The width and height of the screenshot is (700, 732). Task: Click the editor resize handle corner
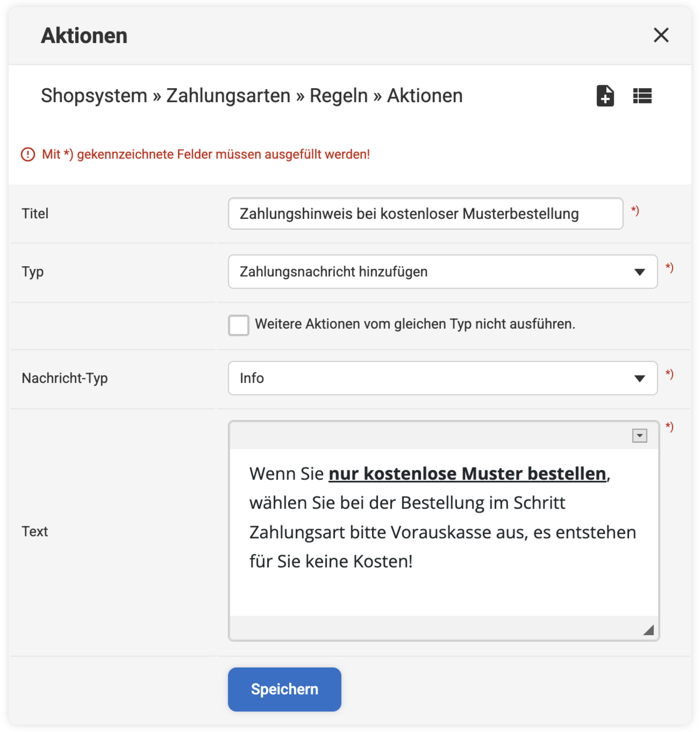coord(649,630)
